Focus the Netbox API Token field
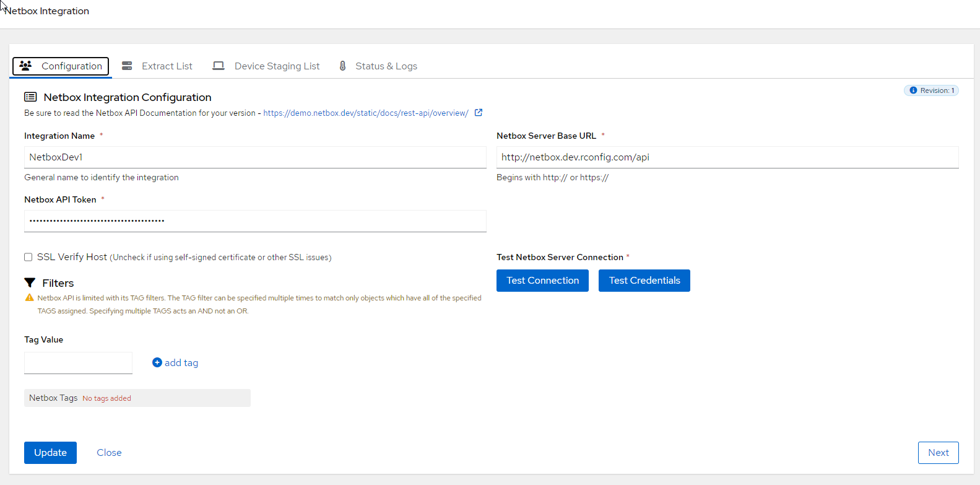The image size is (980, 485). point(255,221)
